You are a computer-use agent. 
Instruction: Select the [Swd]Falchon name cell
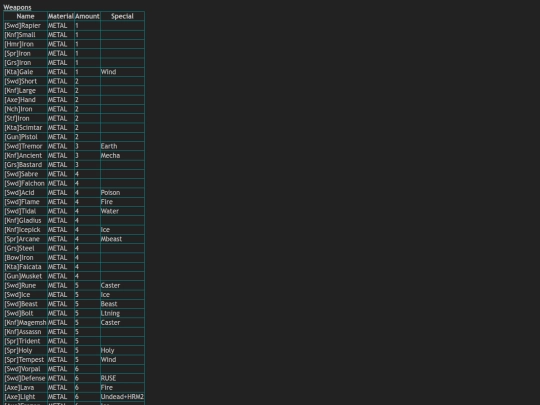[x=25, y=184]
